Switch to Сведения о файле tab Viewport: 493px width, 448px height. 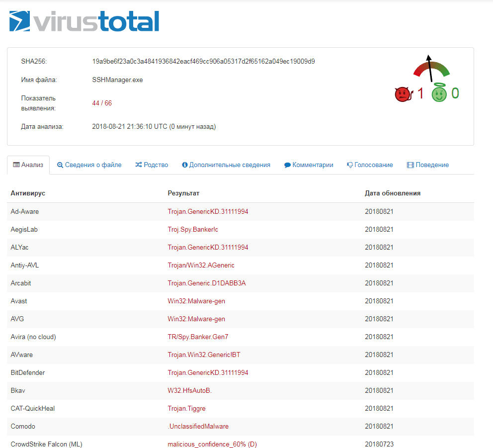coord(89,165)
